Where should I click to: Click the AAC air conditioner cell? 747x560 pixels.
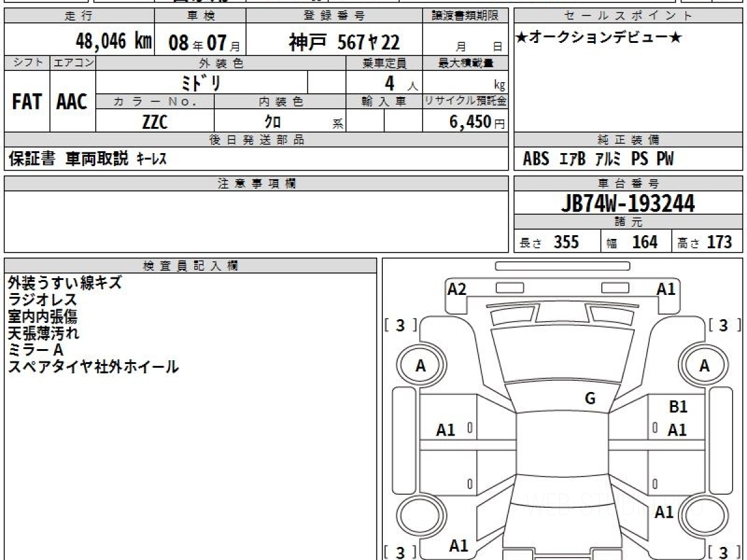click(72, 101)
